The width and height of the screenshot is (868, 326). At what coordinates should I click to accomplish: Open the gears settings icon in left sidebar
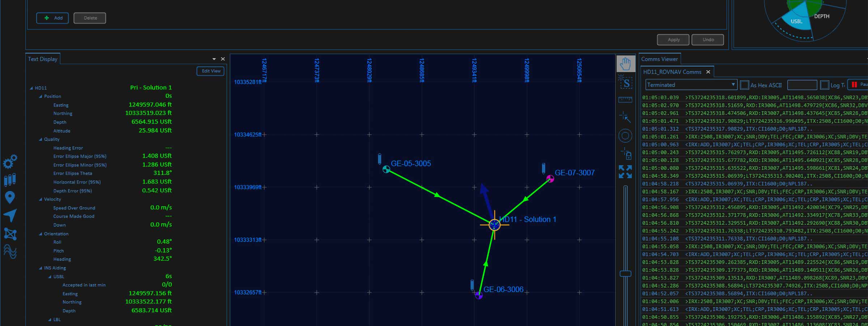click(10, 162)
